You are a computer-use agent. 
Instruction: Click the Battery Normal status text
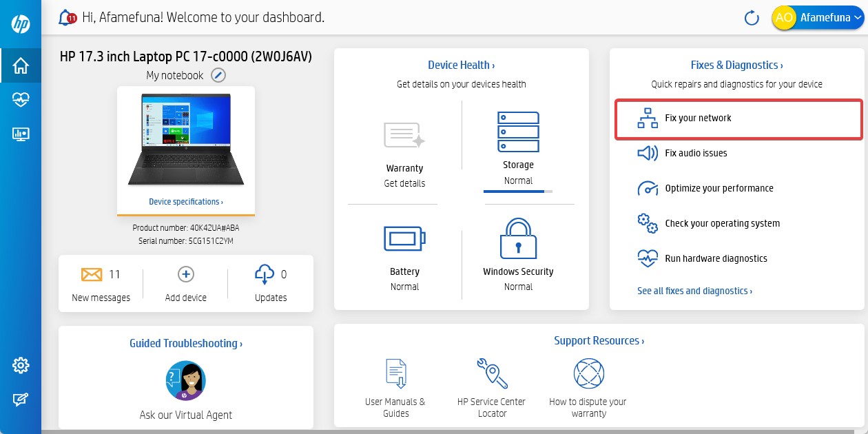pyautogui.click(x=404, y=287)
